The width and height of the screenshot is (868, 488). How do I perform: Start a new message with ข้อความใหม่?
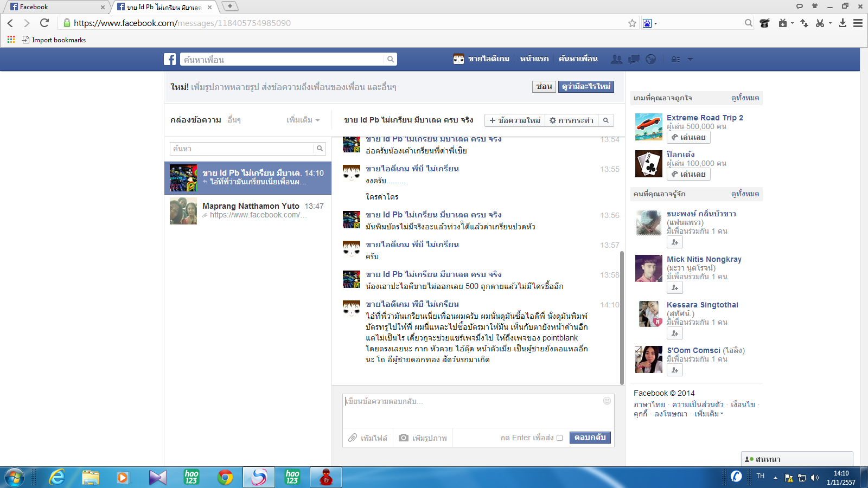pos(514,120)
